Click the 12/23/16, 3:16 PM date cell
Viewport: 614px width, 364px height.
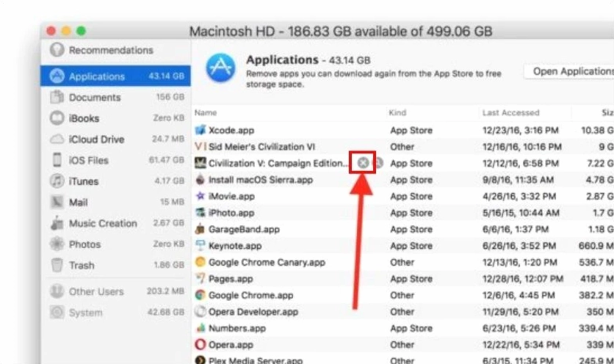tap(521, 131)
